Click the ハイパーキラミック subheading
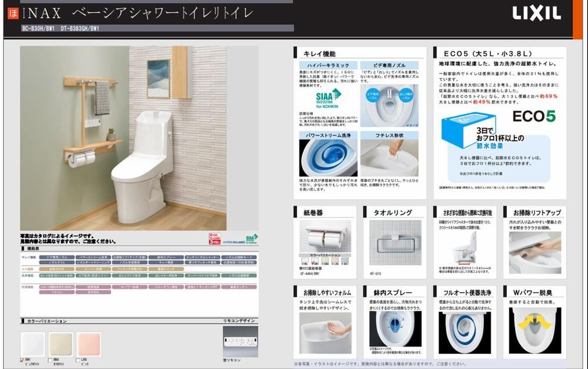This screenshot has height=369, width=588. click(328, 65)
